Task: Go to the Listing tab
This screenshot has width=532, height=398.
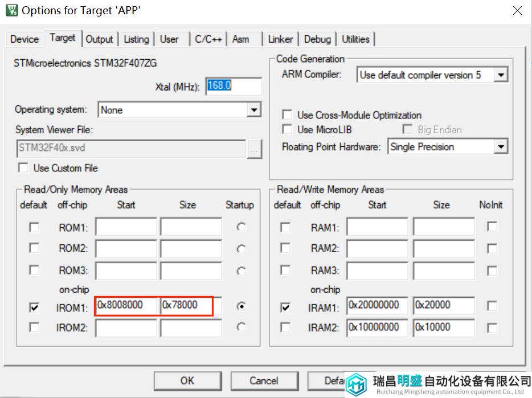Action: (x=136, y=39)
